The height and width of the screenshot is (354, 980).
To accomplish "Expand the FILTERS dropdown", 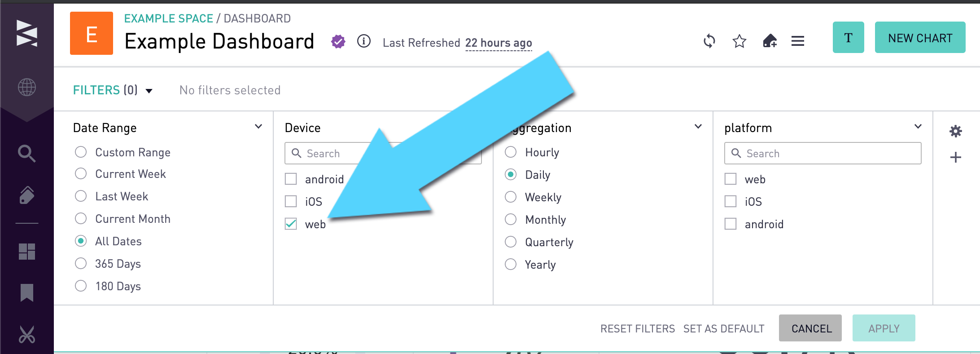I will (149, 90).
